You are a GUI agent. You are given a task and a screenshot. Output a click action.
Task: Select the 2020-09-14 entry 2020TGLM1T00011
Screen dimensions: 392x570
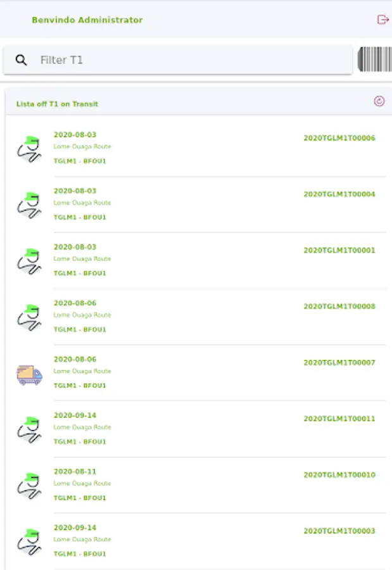click(339, 419)
